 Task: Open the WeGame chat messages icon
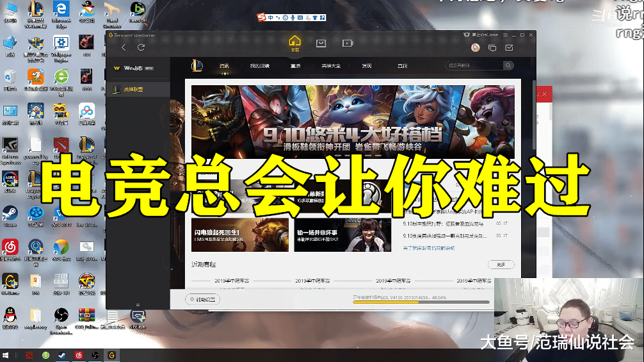coord(492,48)
